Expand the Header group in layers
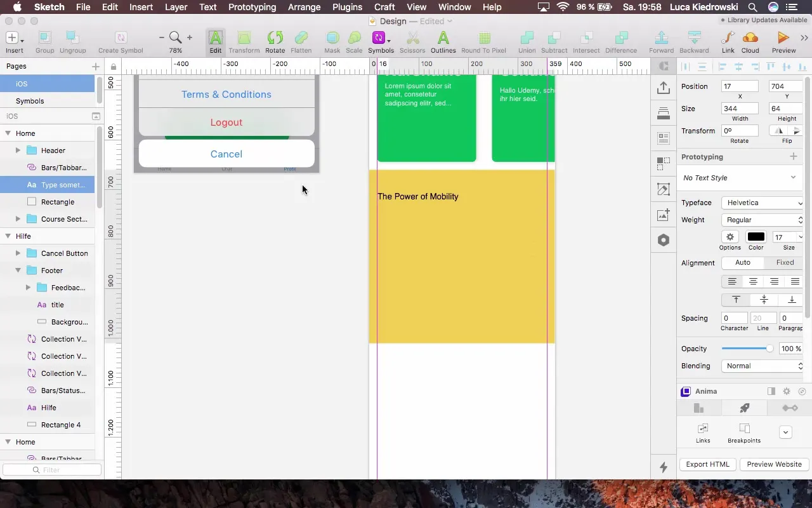The image size is (812, 508). pos(18,150)
